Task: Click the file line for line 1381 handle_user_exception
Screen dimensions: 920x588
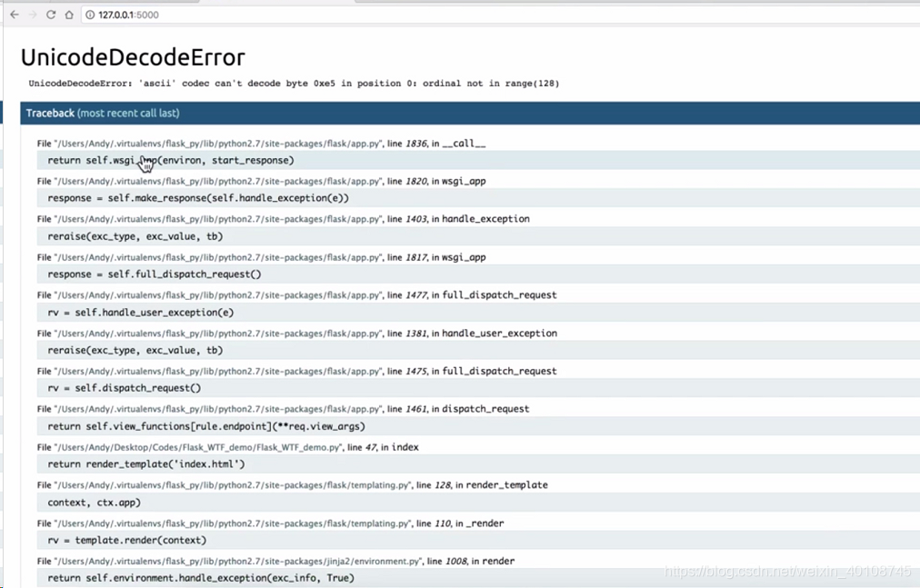Action: click(x=297, y=334)
